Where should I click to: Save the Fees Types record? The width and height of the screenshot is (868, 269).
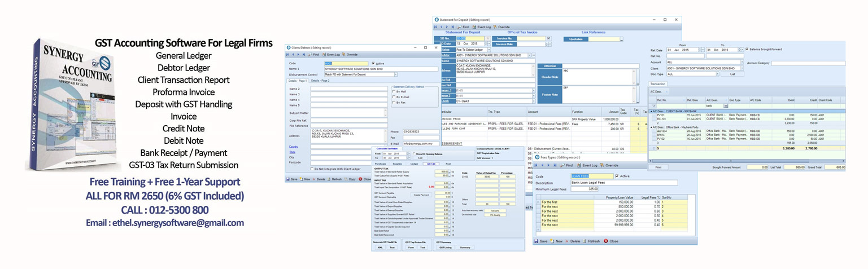tap(540, 241)
